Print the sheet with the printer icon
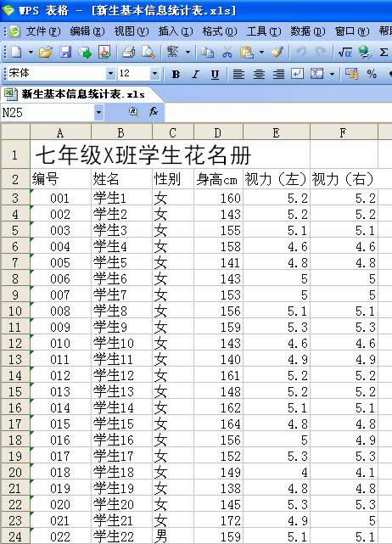Viewport: 392px width, 544px height. (x=129, y=53)
